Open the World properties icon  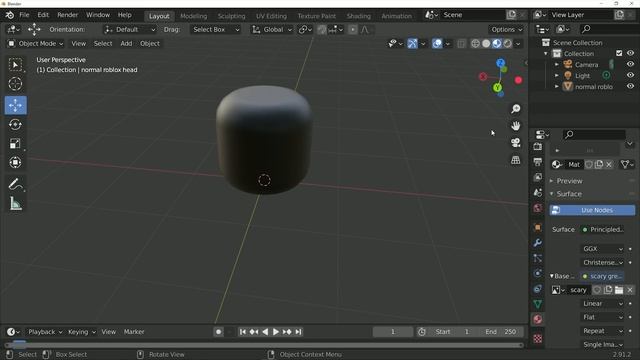pos(538,208)
